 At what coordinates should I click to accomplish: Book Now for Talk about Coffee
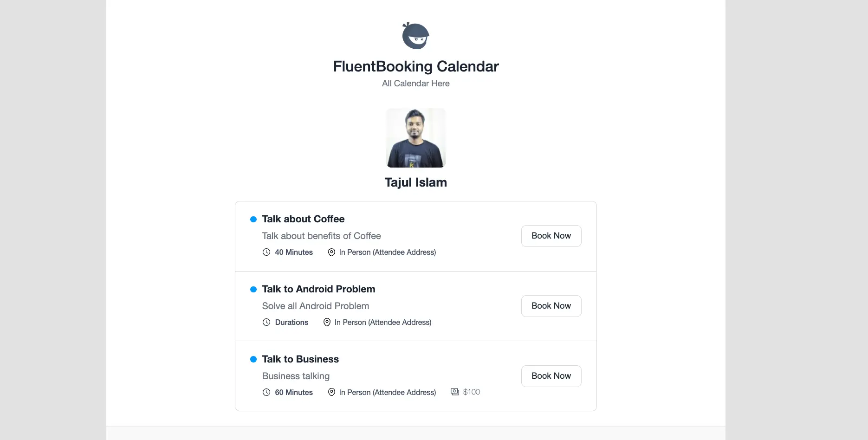(x=551, y=236)
